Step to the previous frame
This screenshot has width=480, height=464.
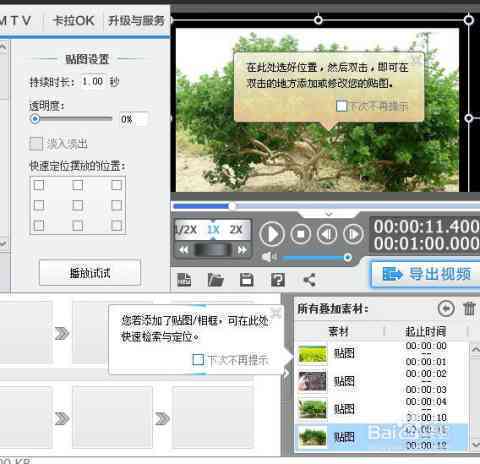[x=327, y=234]
